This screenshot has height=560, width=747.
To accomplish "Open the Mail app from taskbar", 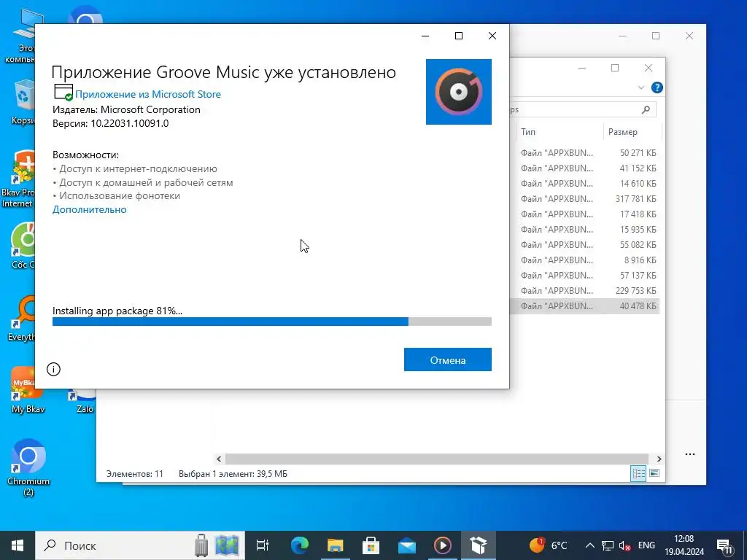I will 406,545.
